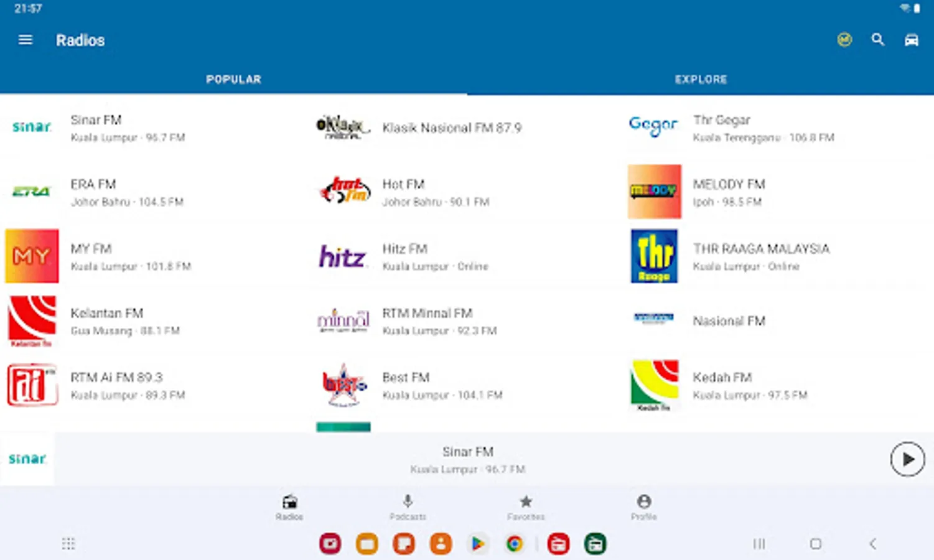Open 'MELODY FM' station title
Image resolution: width=934 pixels, height=560 pixels.
click(x=729, y=184)
